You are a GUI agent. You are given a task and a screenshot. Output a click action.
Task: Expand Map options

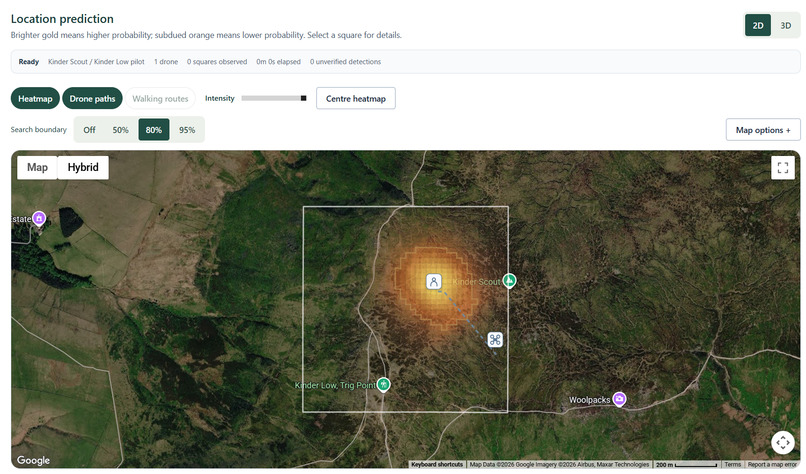click(x=763, y=130)
